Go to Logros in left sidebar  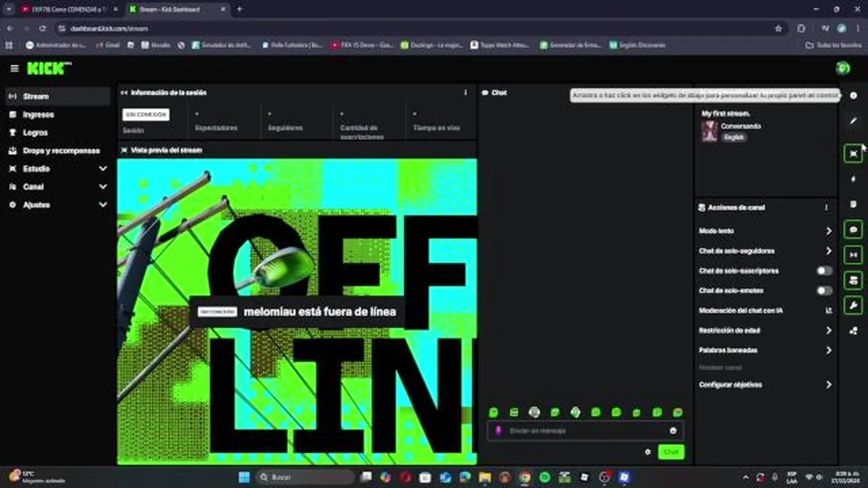click(58, 133)
